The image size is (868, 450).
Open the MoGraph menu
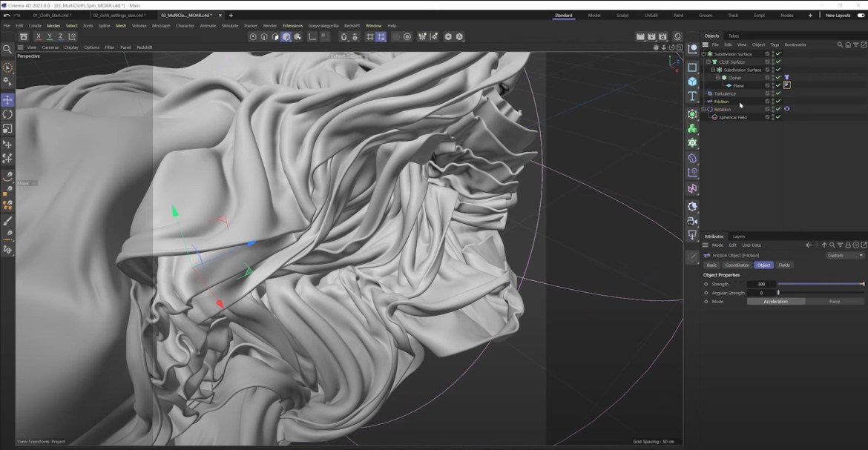[161, 25]
